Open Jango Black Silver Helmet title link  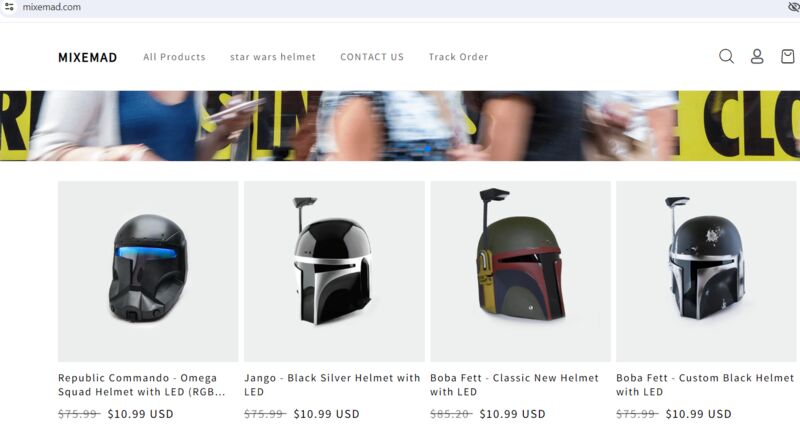tap(332, 385)
